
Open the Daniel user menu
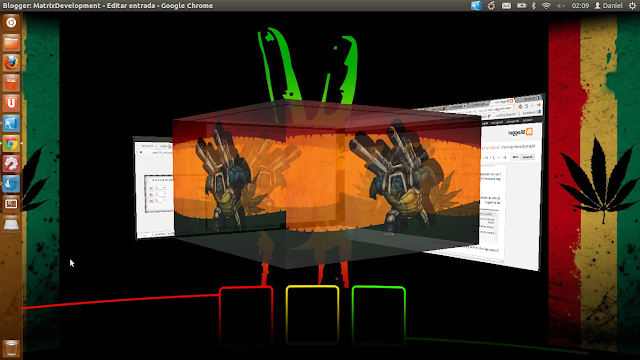coord(609,6)
